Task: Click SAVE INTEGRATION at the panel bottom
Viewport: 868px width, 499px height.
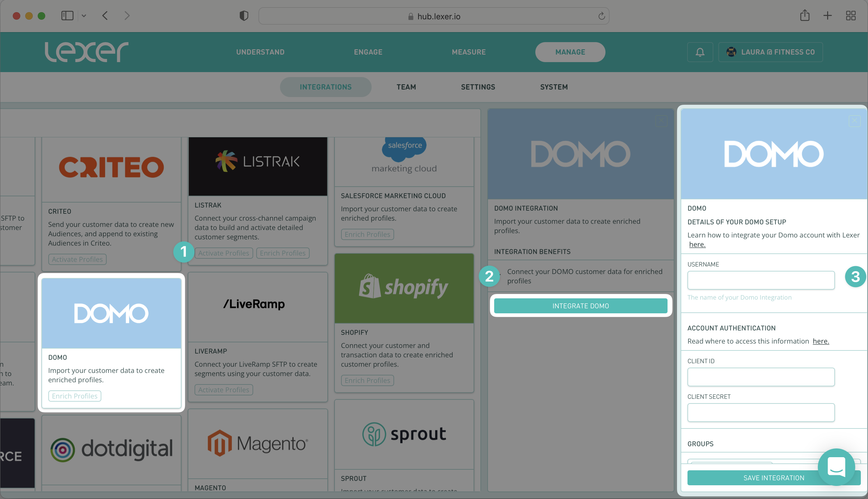Action: (x=774, y=477)
